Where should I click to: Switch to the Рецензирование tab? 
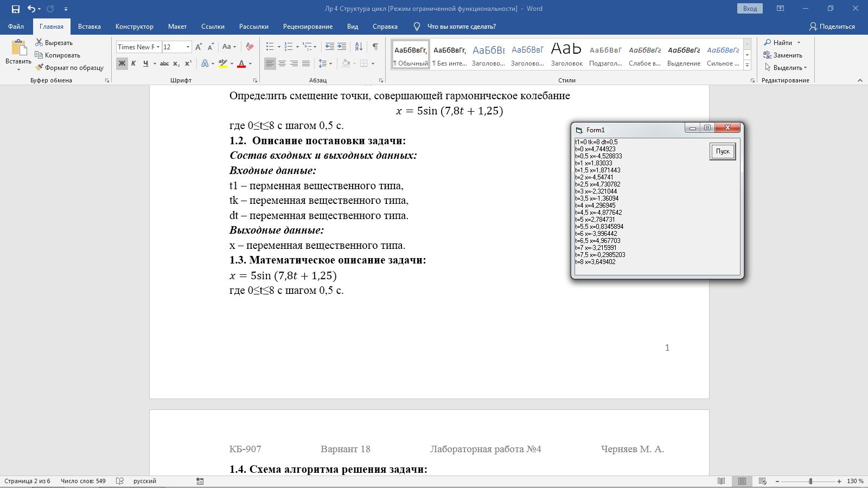click(x=308, y=27)
